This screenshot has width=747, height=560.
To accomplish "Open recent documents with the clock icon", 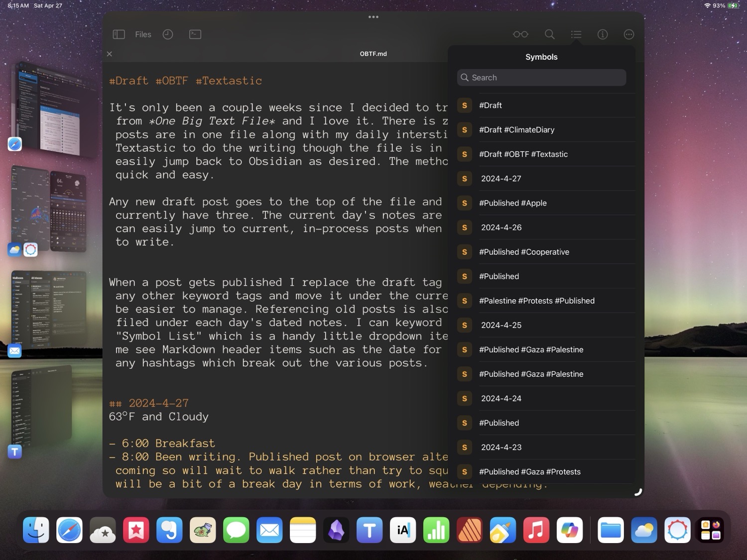I will [167, 34].
